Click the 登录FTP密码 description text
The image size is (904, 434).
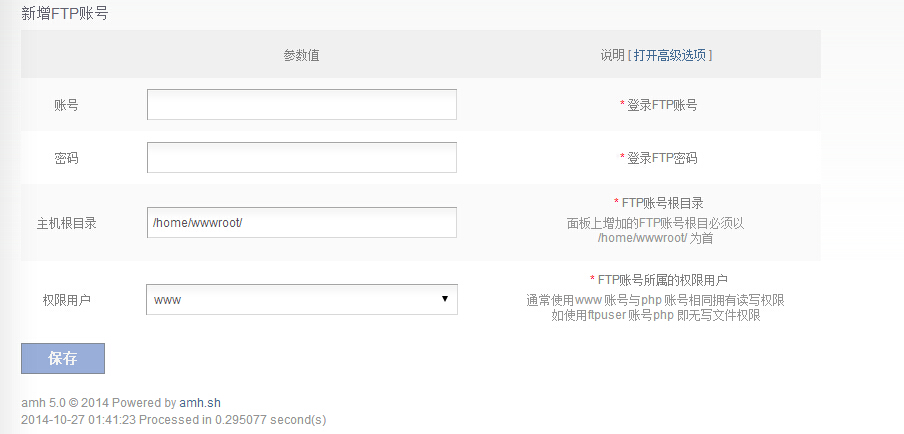pyautogui.click(x=661, y=158)
